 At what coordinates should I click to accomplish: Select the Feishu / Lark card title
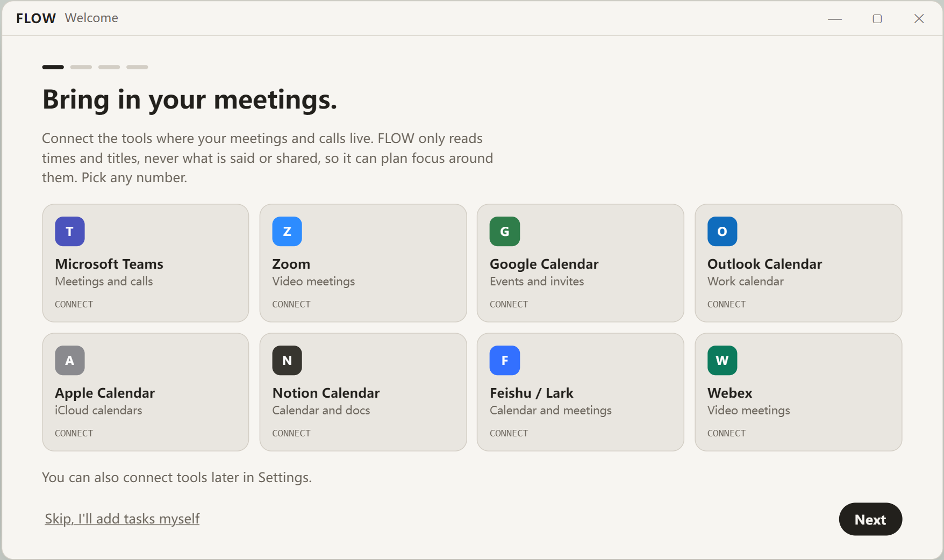[532, 393]
